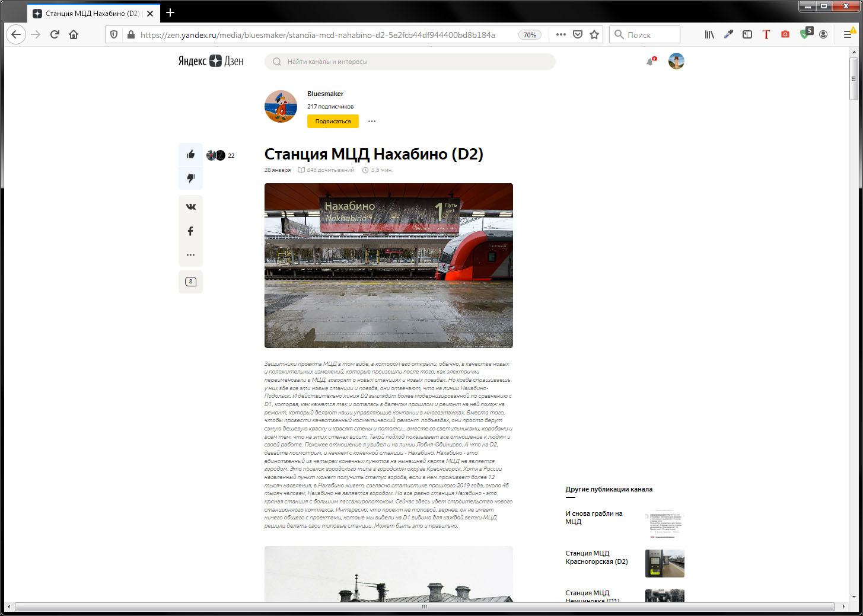Open the Bluesmaker channel avatar

(281, 107)
